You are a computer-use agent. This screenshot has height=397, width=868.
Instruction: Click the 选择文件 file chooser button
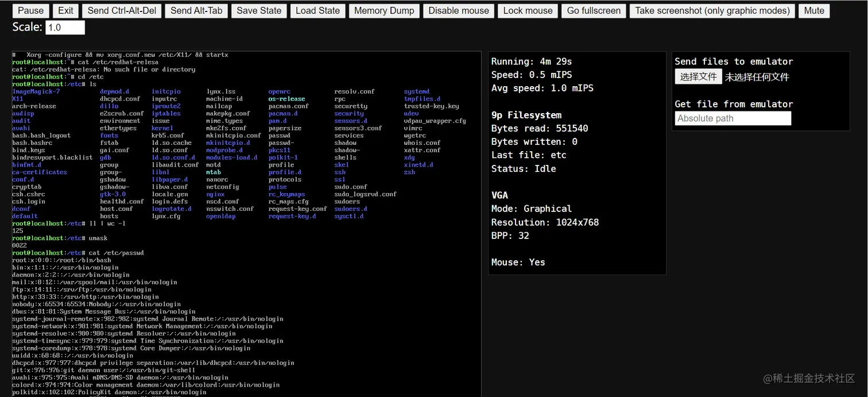click(x=698, y=76)
